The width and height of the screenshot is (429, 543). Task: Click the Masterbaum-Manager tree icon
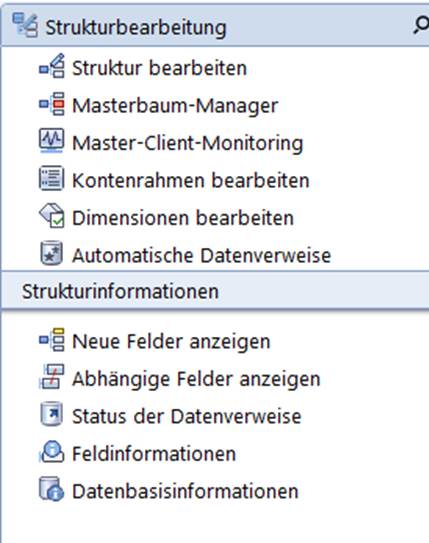pos(52,104)
